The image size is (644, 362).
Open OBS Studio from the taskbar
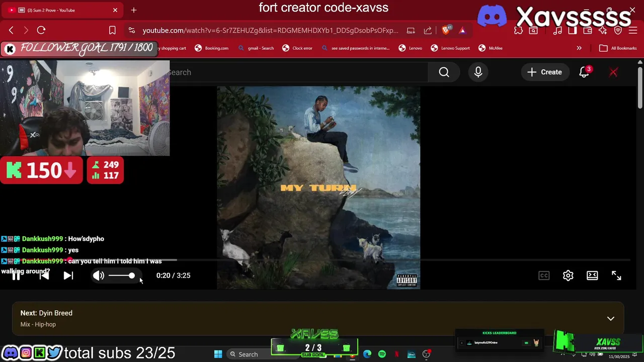point(426,354)
